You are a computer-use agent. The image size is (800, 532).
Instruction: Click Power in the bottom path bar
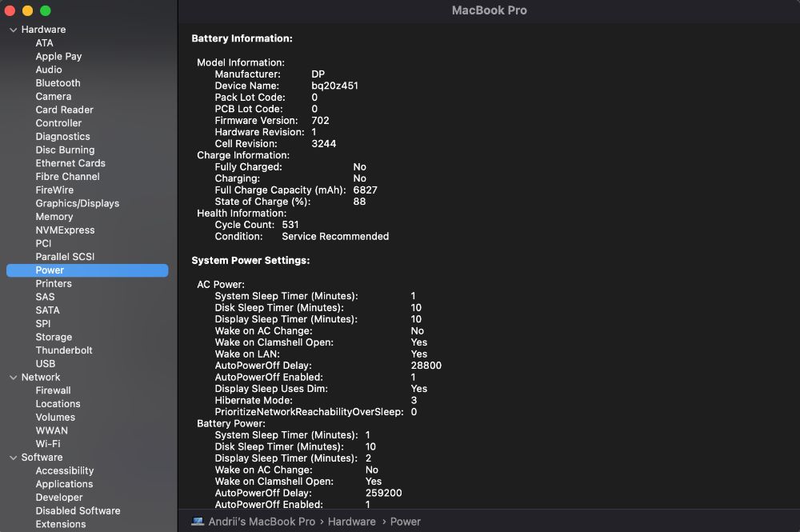(x=405, y=522)
